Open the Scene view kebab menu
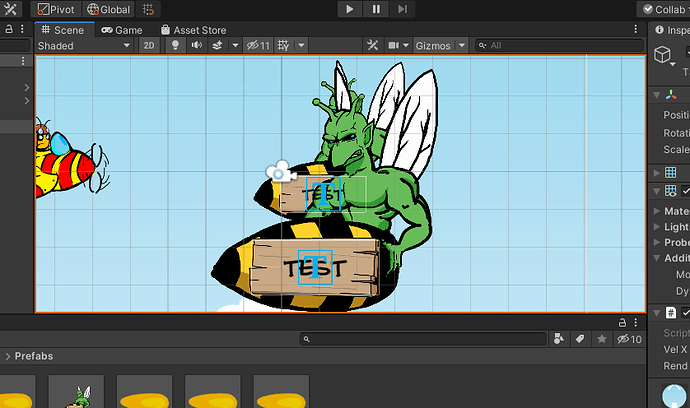This screenshot has height=408, width=690. 635,29
